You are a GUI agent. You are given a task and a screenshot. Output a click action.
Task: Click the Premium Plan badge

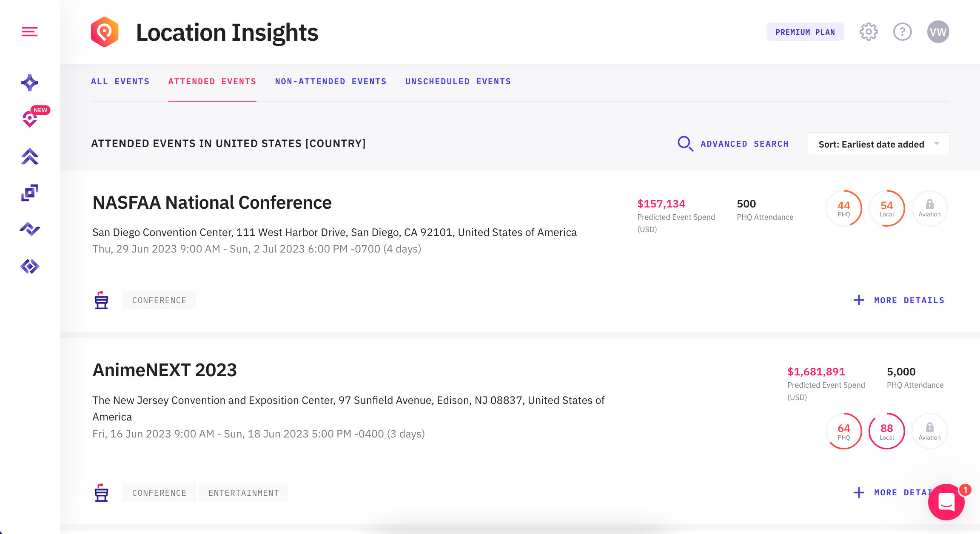(805, 32)
